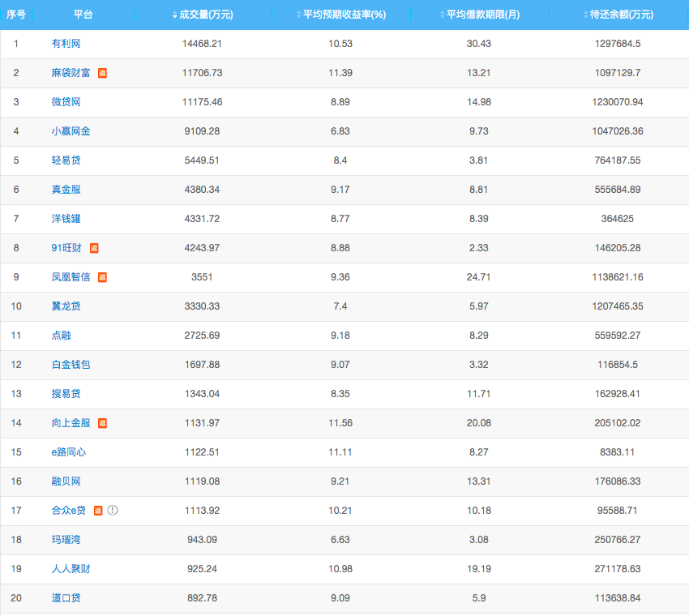Click the exclamation warning icon beside 合众e贷
Image resolution: width=689 pixels, height=616 pixels.
(x=113, y=510)
